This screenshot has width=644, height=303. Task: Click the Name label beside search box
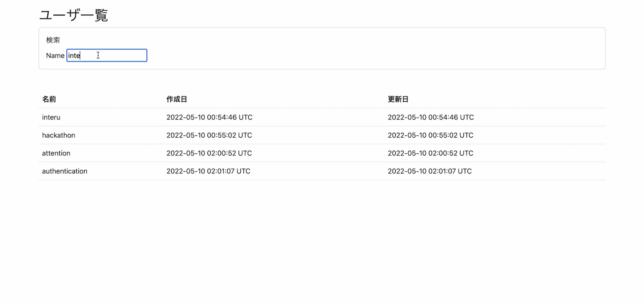55,56
